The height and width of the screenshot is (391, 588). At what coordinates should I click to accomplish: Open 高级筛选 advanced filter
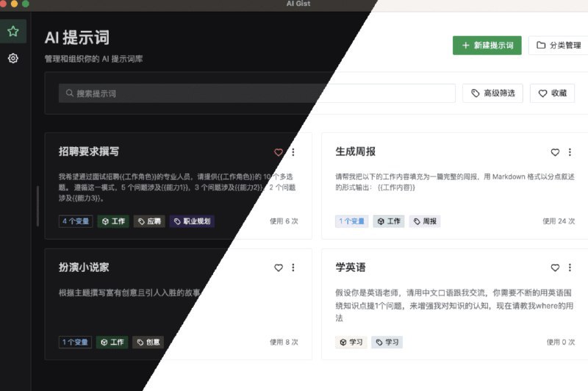point(493,93)
